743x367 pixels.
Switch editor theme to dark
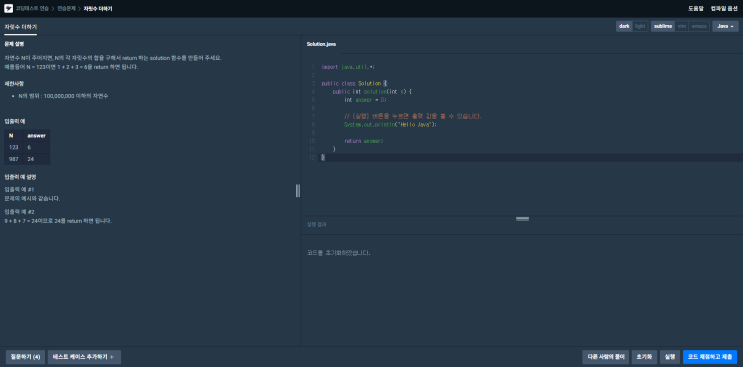click(x=624, y=26)
